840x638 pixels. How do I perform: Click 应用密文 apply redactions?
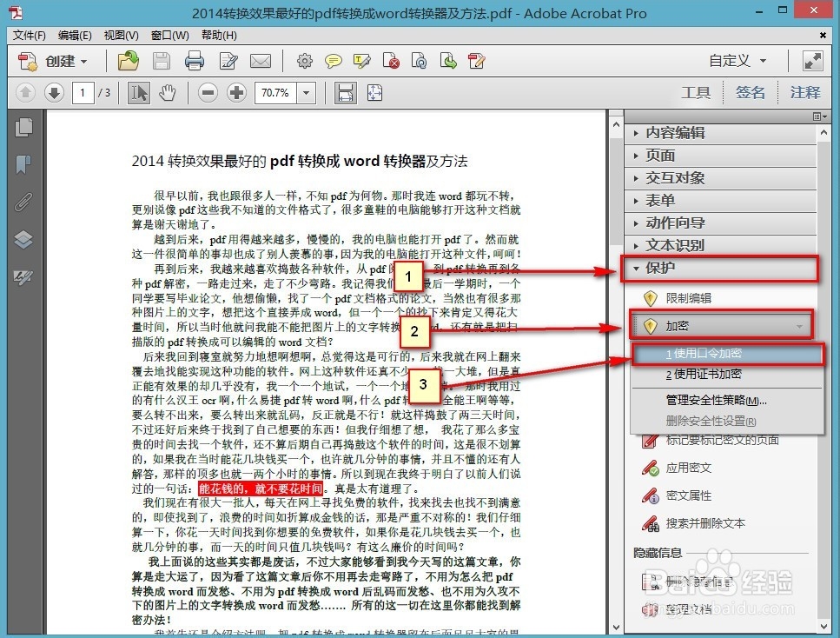(678, 468)
